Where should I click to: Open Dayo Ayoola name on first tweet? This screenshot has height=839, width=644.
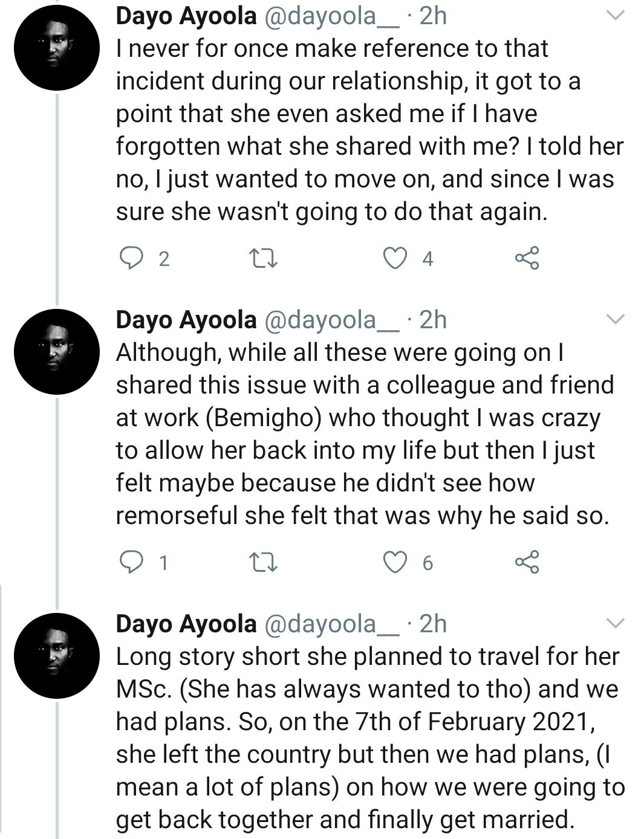click(x=186, y=16)
